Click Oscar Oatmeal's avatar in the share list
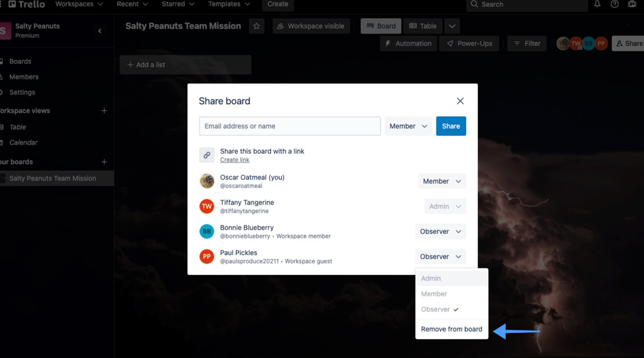The image size is (644, 358). (x=207, y=181)
